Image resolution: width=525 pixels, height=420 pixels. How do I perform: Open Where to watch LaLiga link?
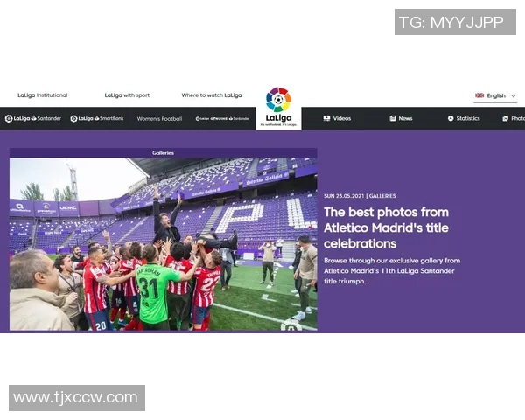(211, 95)
